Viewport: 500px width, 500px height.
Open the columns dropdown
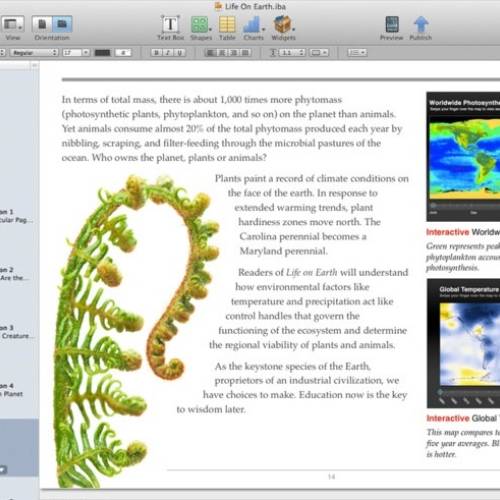(319, 53)
